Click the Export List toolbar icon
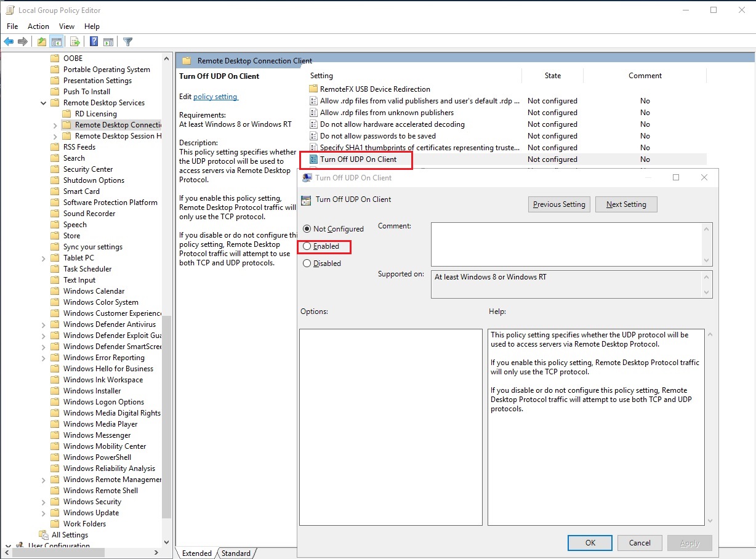This screenshot has width=756, height=559. tap(74, 42)
